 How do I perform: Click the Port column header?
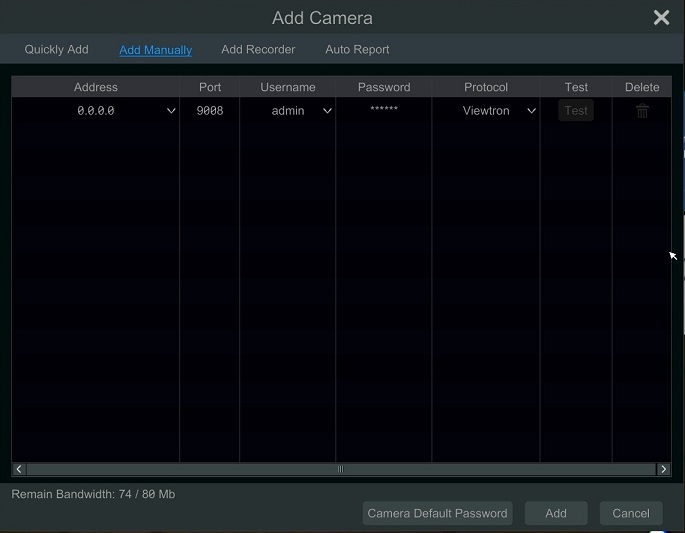[210, 87]
